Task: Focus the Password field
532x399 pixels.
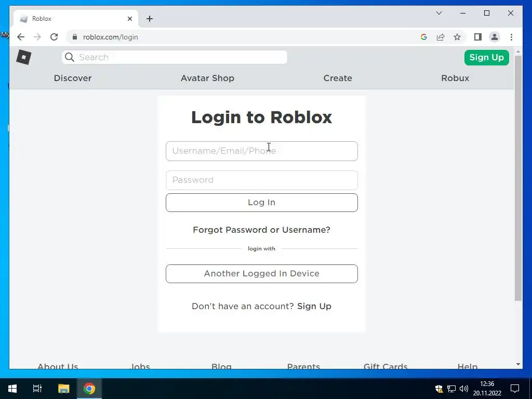Action: point(262,180)
